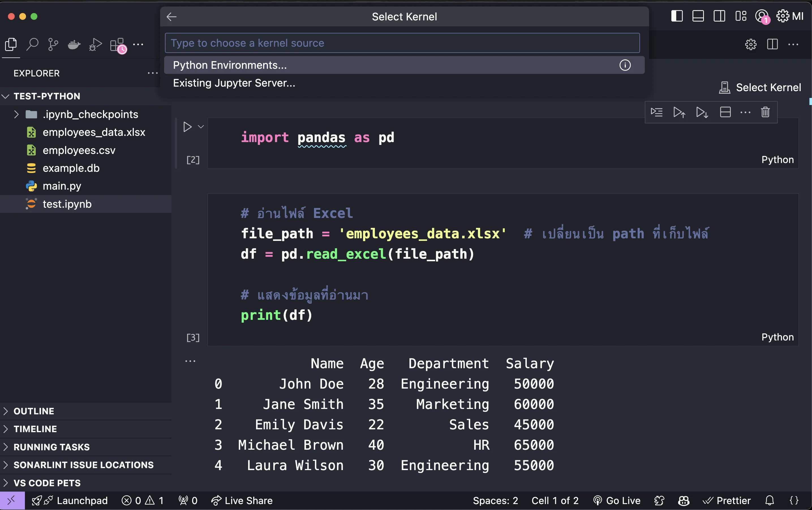Open status bar icon right of Go Live
Screen dimensions: 812x510
point(659,501)
